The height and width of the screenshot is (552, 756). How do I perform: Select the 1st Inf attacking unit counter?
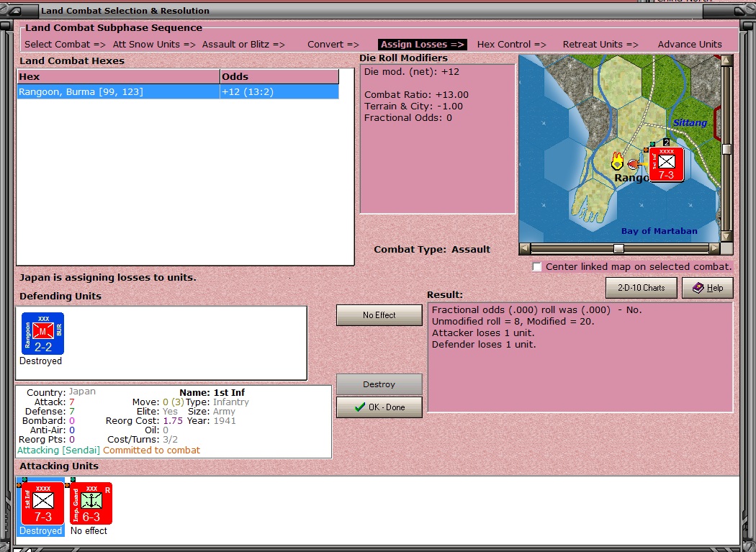coord(42,503)
